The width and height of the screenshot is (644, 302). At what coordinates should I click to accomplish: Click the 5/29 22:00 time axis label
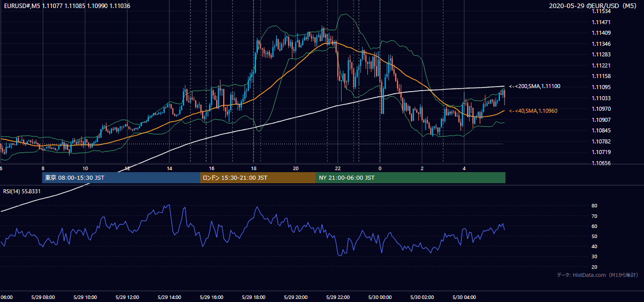(x=338, y=297)
